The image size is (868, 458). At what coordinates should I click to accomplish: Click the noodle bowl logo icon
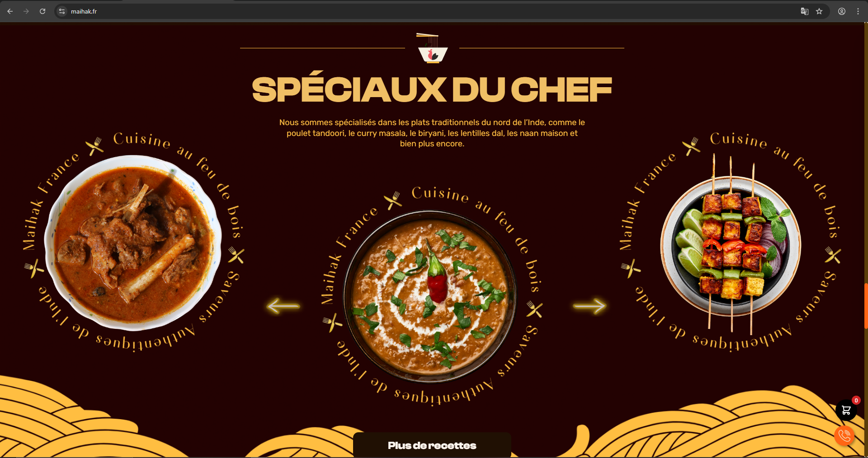tap(433, 48)
